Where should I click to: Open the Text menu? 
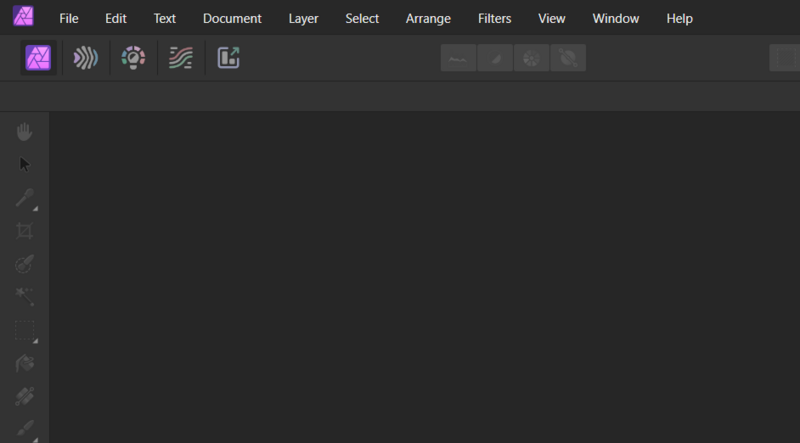[x=165, y=18]
